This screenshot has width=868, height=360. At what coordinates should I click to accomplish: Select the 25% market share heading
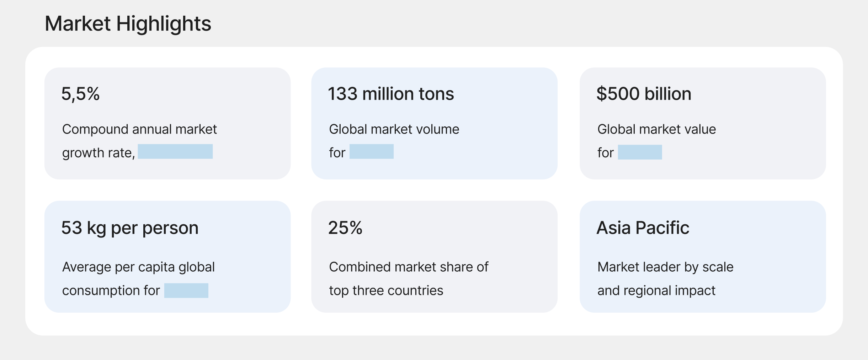click(345, 228)
